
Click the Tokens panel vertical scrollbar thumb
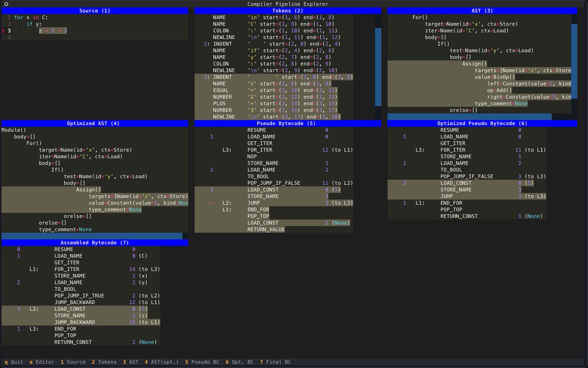378,67
